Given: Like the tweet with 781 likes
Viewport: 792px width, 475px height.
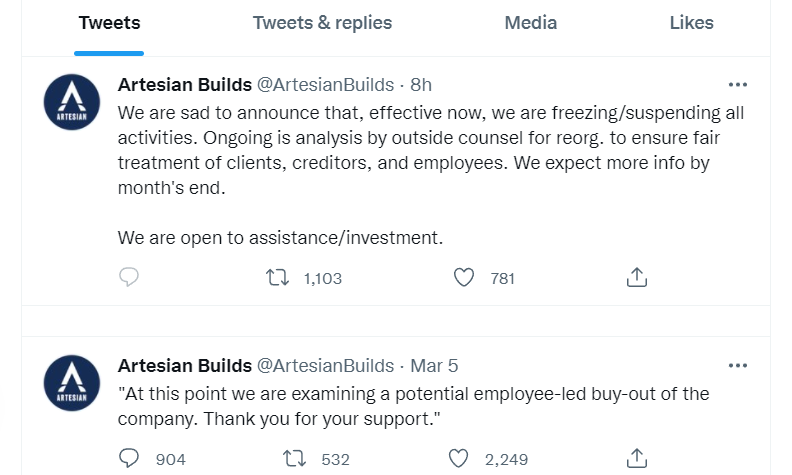Looking at the screenshot, I should tap(464, 278).
